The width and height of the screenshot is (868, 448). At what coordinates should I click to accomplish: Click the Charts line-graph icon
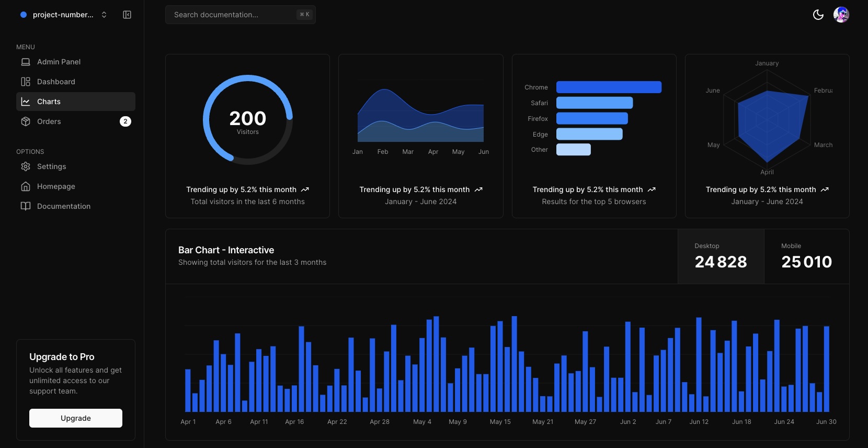26,102
